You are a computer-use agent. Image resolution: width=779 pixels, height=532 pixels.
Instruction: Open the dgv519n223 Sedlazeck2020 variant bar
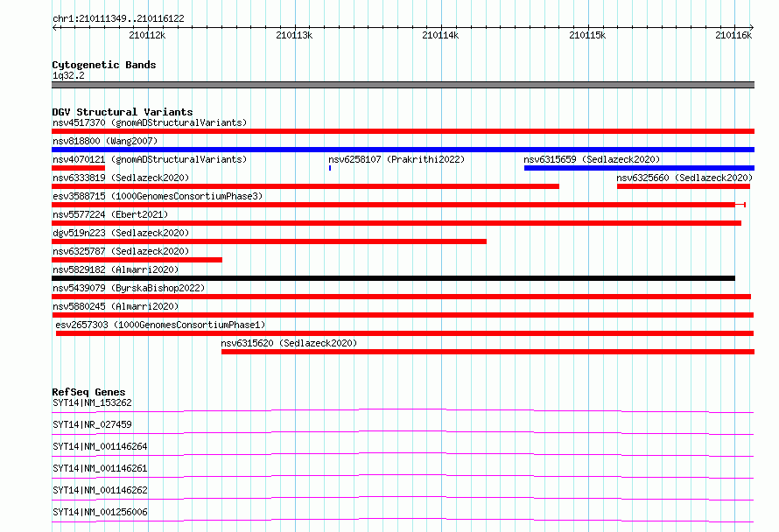point(269,241)
